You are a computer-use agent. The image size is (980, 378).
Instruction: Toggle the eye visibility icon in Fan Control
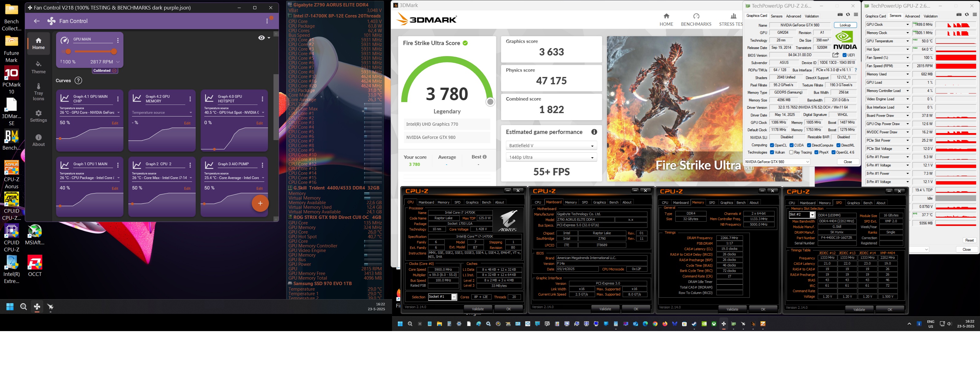point(261,38)
